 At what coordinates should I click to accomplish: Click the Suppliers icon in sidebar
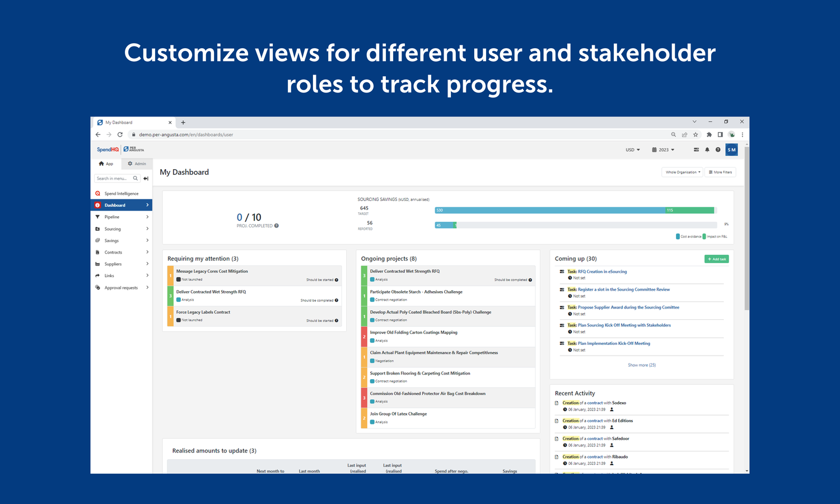(99, 264)
